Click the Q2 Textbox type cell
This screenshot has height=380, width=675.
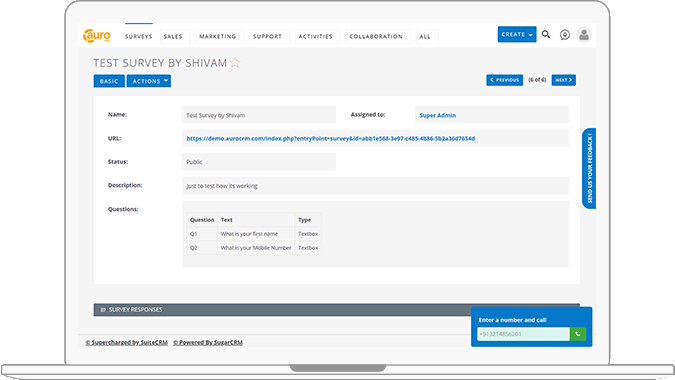[x=308, y=248]
